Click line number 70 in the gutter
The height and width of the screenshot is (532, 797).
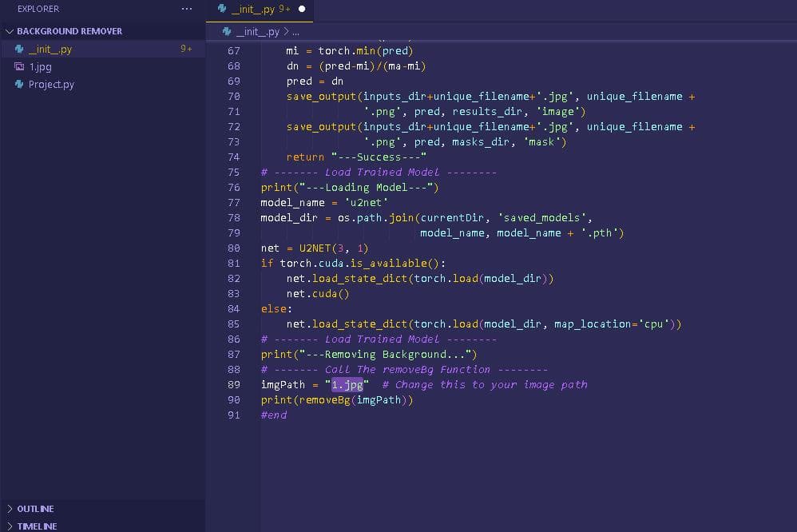pos(234,96)
